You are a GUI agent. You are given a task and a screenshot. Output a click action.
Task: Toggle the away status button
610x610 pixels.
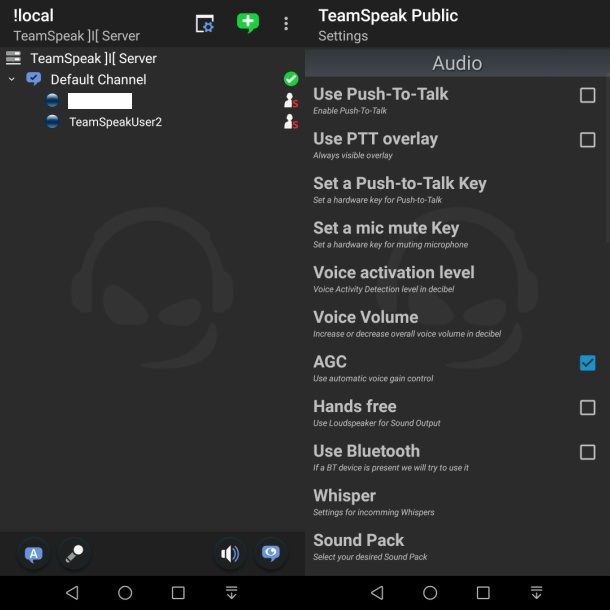click(34, 554)
